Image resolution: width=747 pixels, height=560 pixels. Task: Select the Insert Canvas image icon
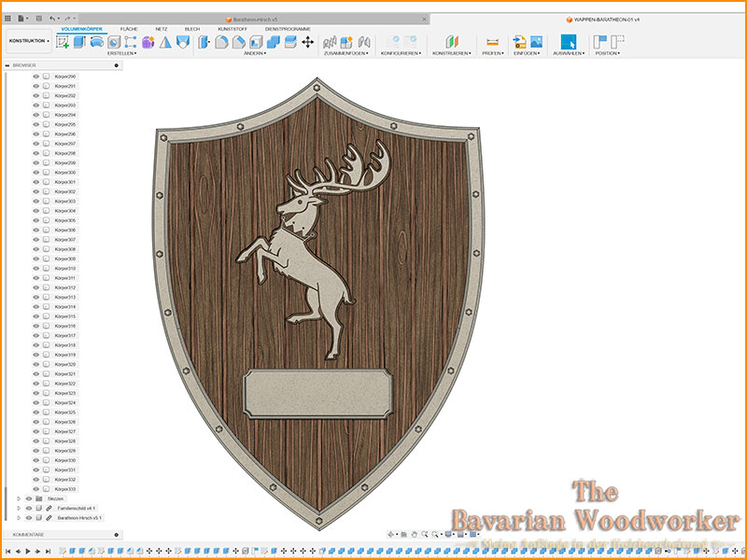(x=536, y=42)
